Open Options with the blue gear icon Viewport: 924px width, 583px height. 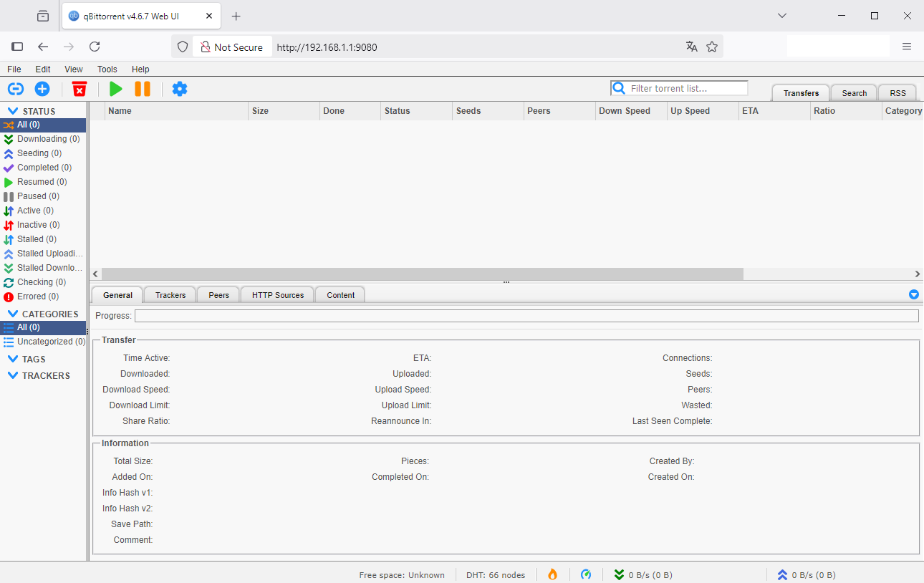(x=180, y=89)
